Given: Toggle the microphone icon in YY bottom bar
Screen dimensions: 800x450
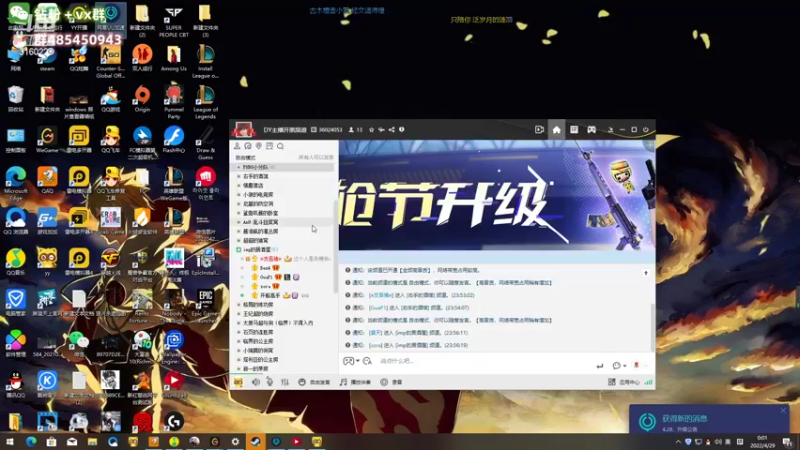Looking at the screenshot, I should pyautogui.click(x=269, y=382).
